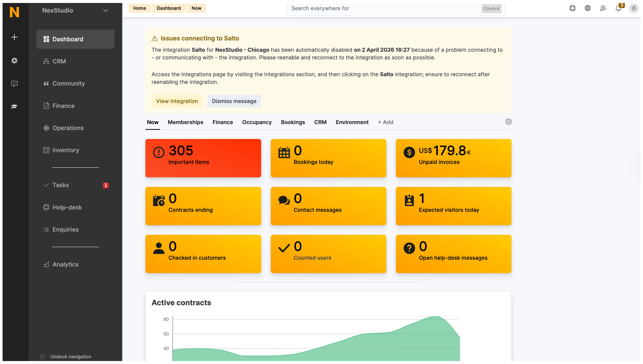Switch to the Environment tab
643x364 pixels.
click(352, 122)
